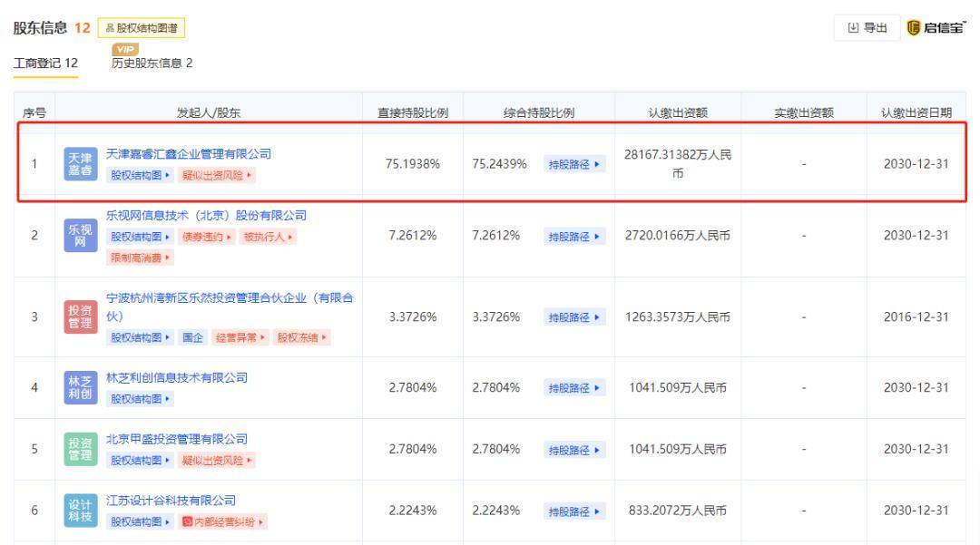Open 持股路径 in the 北京甲盛投资 row
Viewport: 980px width, 545px height.
coord(573,450)
